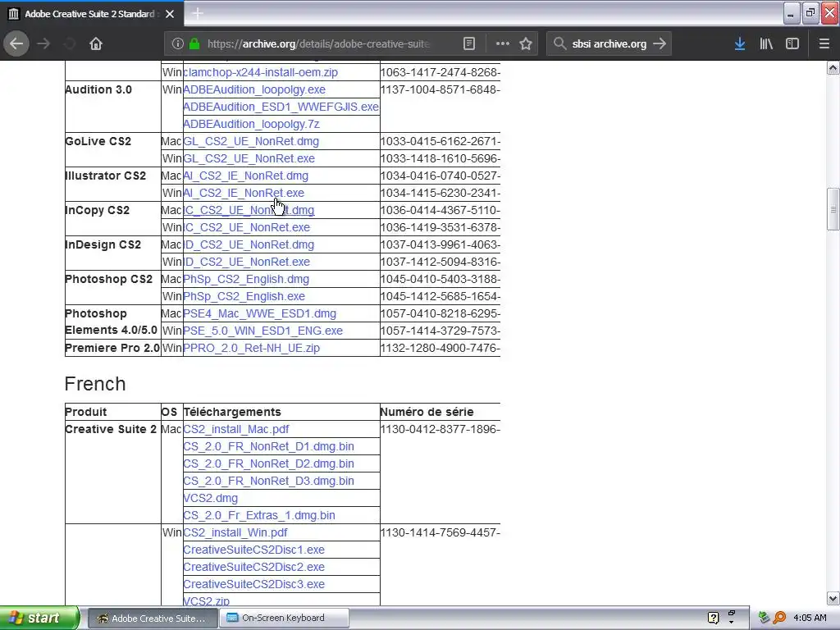This screenshot has width=840, height=630.
Task: Open a new tab with plus button
Action: [197, 13]
